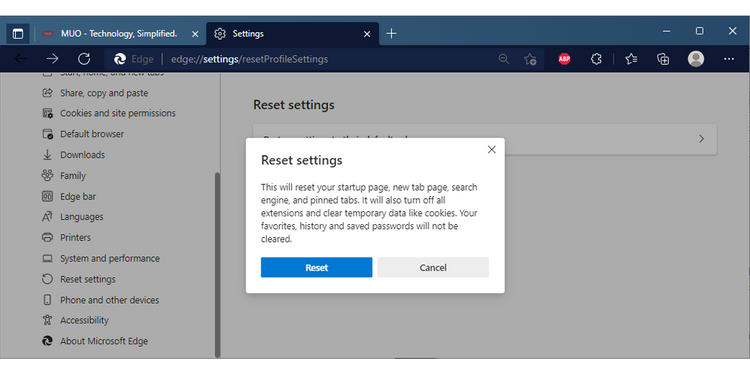This screenshot has width=750, height=375.
Task: Switch to the MUO - Technology, Simplified tab
Action: point(119,34)
